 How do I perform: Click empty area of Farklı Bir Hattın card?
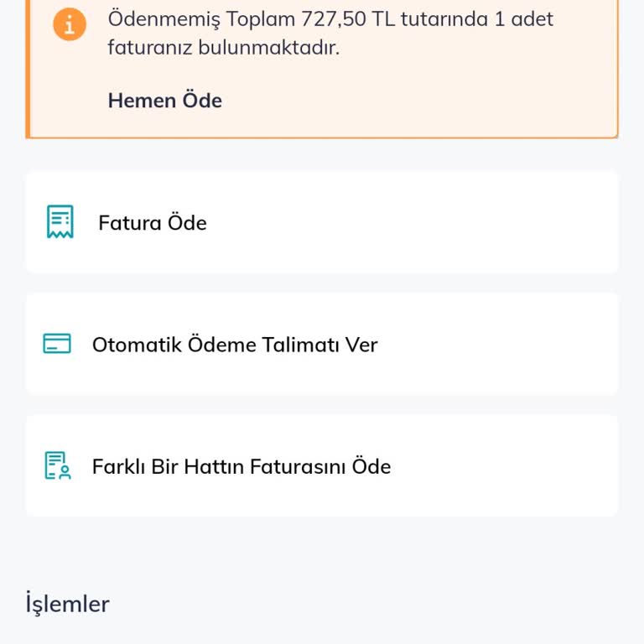point(501,465)
